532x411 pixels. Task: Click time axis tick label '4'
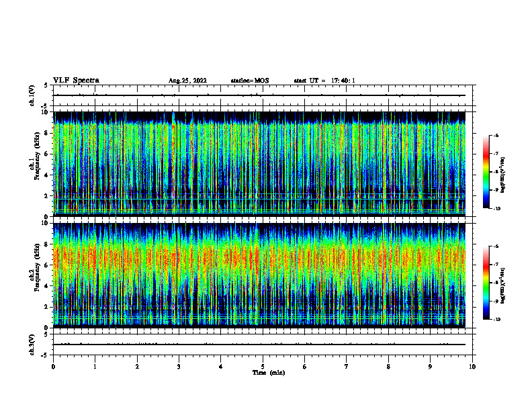point(221,367)
